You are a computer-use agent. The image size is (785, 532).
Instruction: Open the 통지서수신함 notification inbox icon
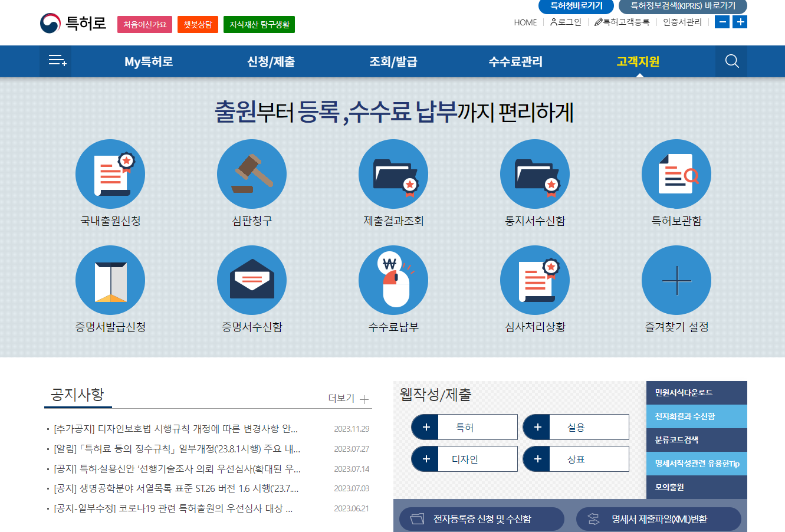(x=535, y=173)
